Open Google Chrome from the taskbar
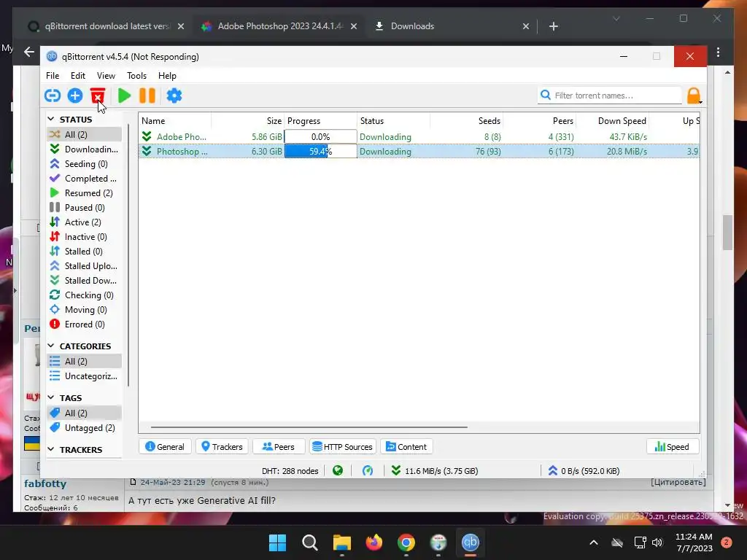 [406, 542]
